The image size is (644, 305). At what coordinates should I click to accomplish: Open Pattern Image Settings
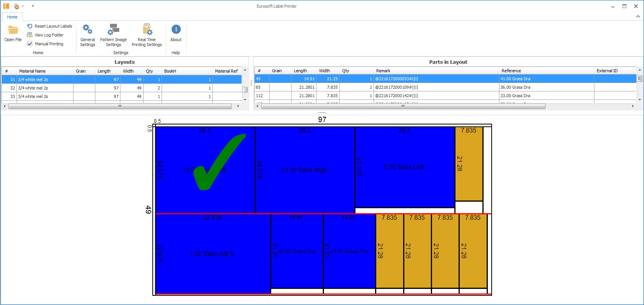(x=113, y=30)
